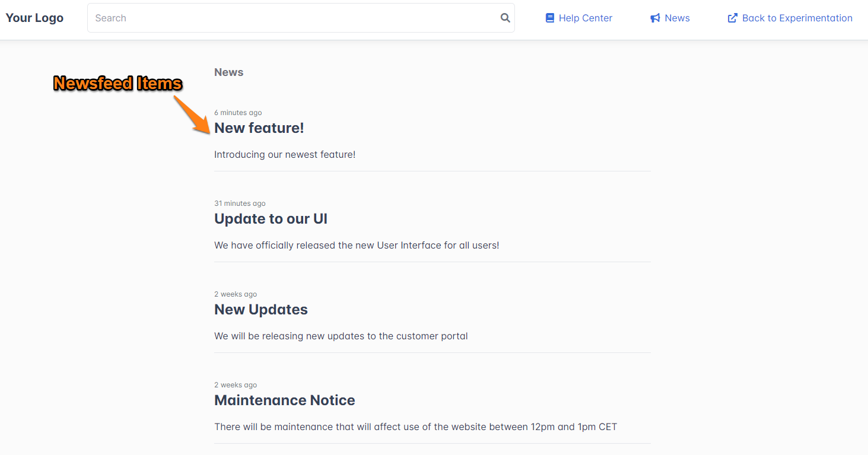Select the announcement icon next to News
The height and width of the screenshot is (455, 868).
tap(654, 18)
